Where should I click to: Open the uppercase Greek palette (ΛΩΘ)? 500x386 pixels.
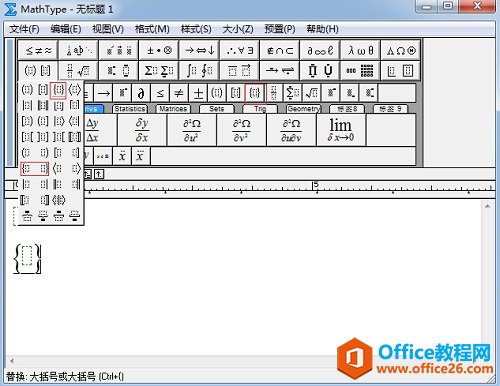(401, 50)
